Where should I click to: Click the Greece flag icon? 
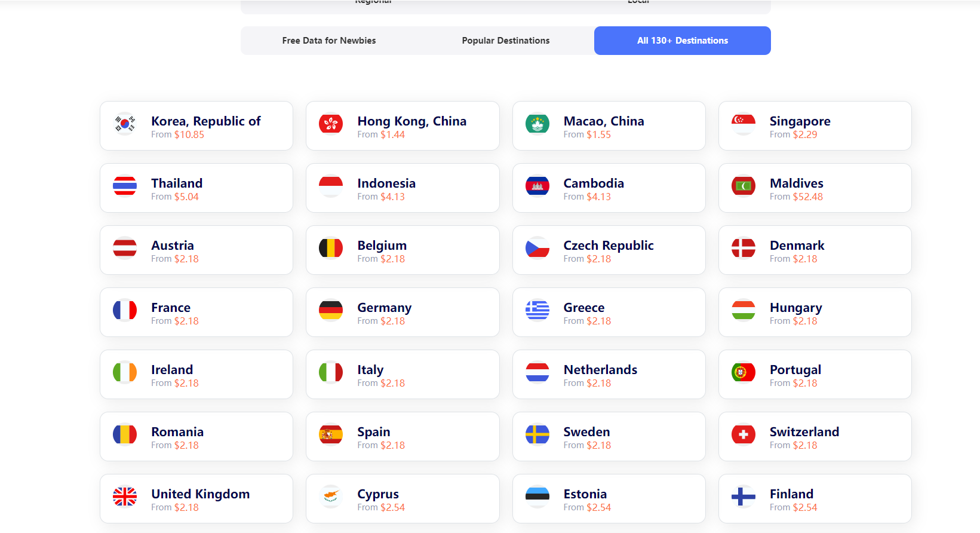(x=537, y=311)
